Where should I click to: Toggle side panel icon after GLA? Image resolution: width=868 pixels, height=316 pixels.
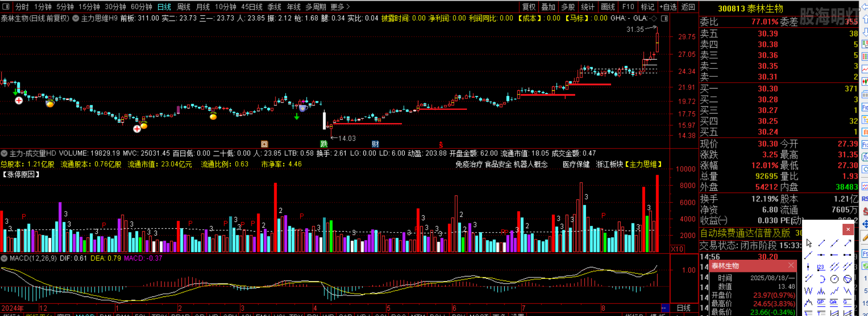(664, 19)
